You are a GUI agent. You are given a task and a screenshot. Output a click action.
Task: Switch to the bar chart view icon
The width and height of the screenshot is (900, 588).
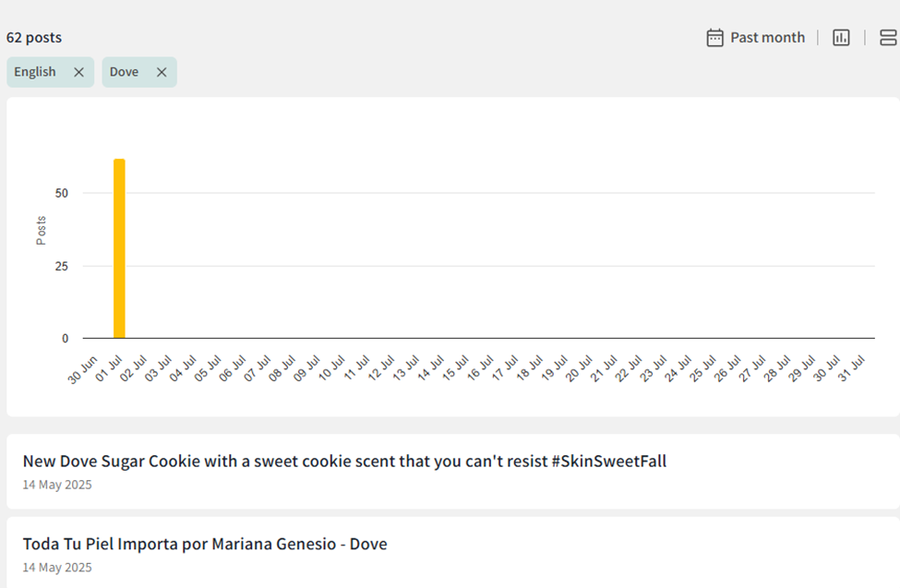point(841,38)
